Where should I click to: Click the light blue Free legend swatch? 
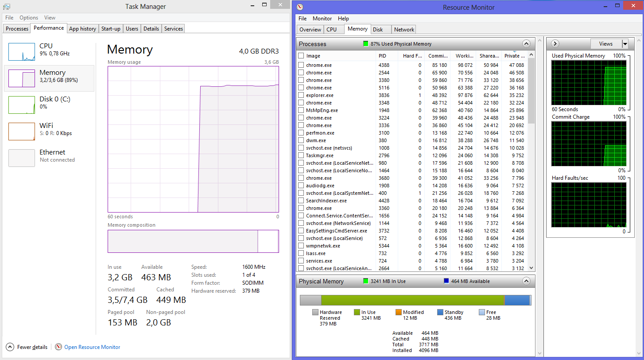click(x=482, y=312)
